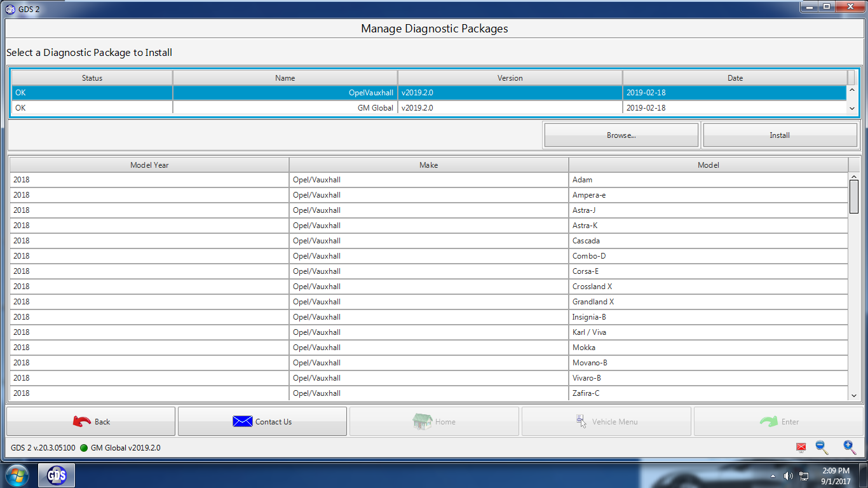Click the Browse... button
Viewport: 868px width, 488px height.
[x=621, y=135]
